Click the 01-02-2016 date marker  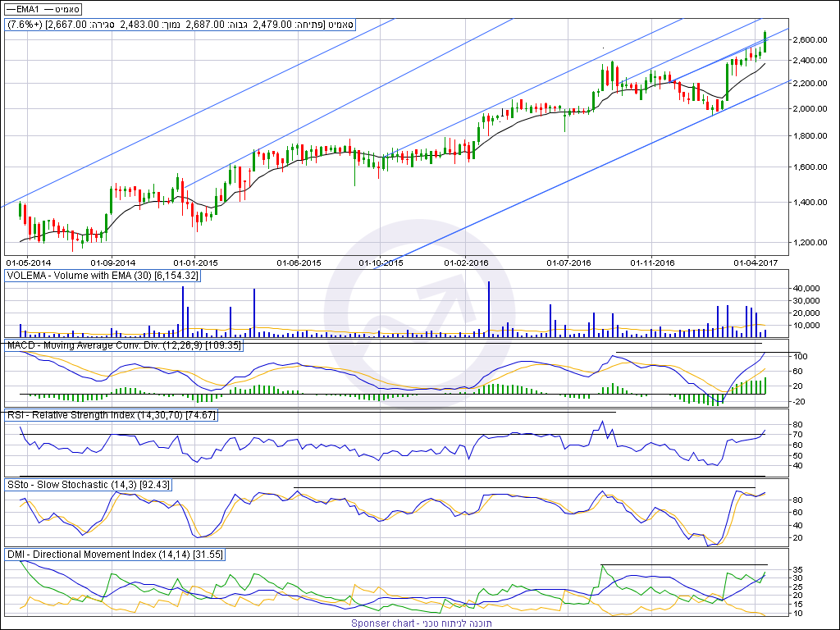click(x=466, y=263)
